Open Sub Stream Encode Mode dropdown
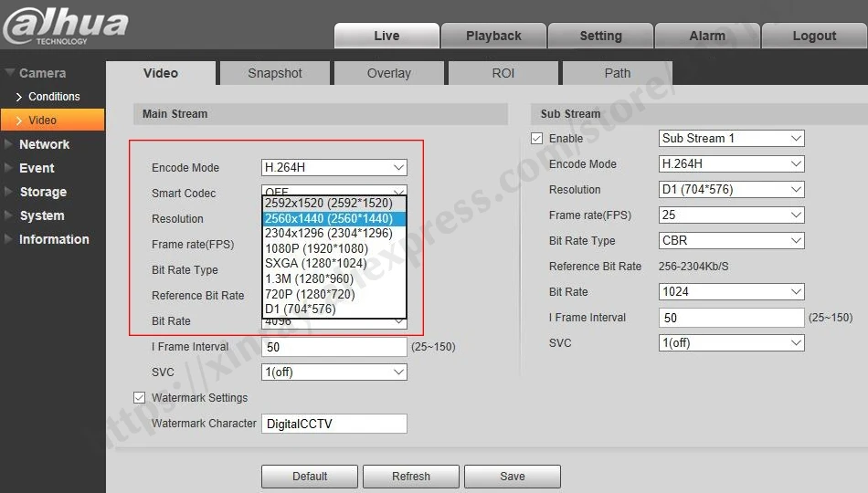 pyautogui.click(x=731, y=163)
